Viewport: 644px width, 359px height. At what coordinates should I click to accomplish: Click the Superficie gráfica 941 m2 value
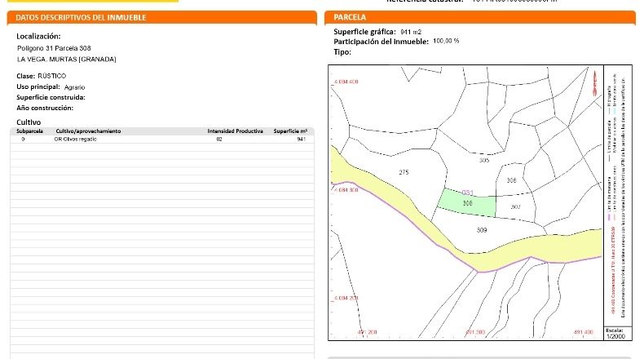pos(411,32)
